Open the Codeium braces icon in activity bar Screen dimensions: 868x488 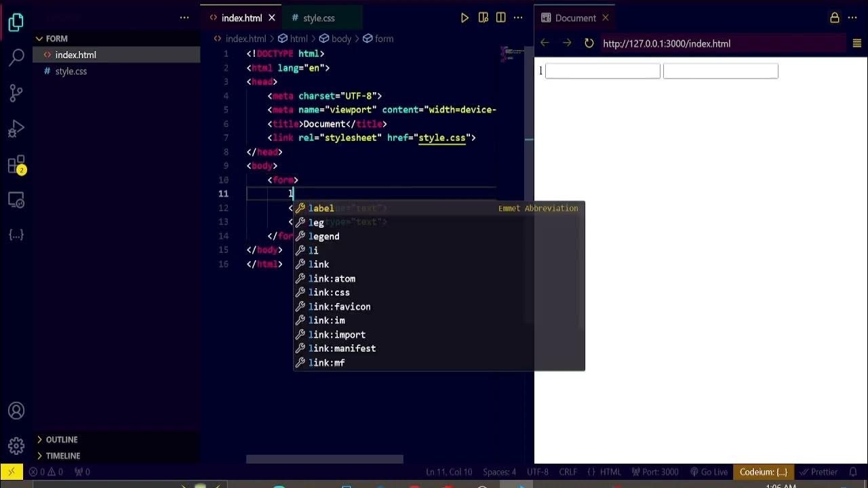click(16, 235)
